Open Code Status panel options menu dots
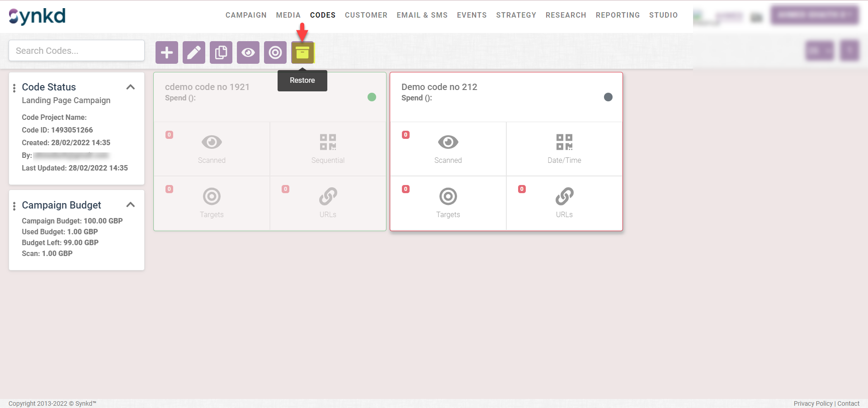Viewport: 868px width, 408px height. pyautogui.click(x=14, y=88)
